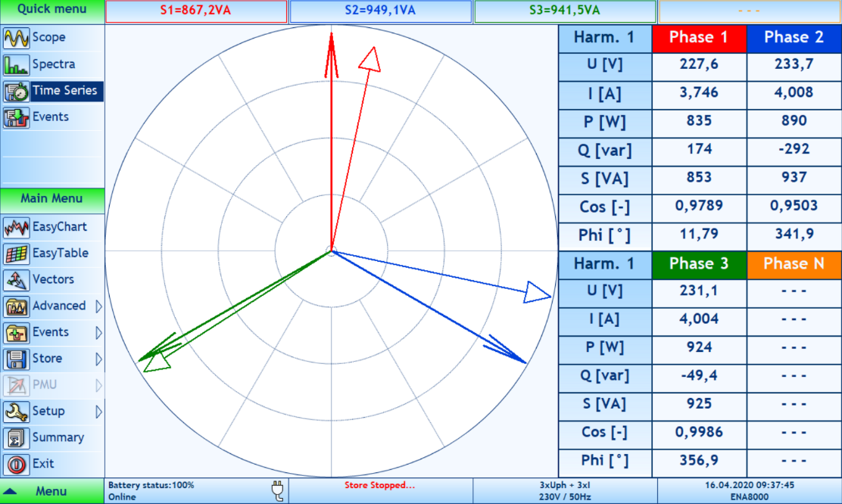
Task: Open the Setup wrench icon
Action: click(x=16, y=412)
